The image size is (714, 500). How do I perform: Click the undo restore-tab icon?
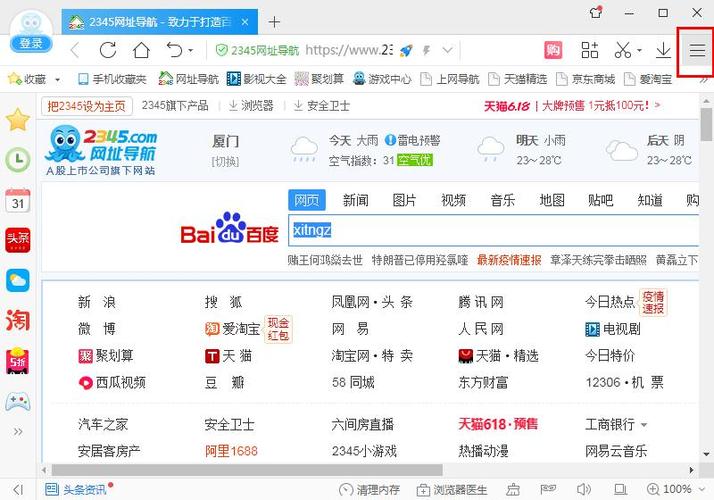click(174, 50)
